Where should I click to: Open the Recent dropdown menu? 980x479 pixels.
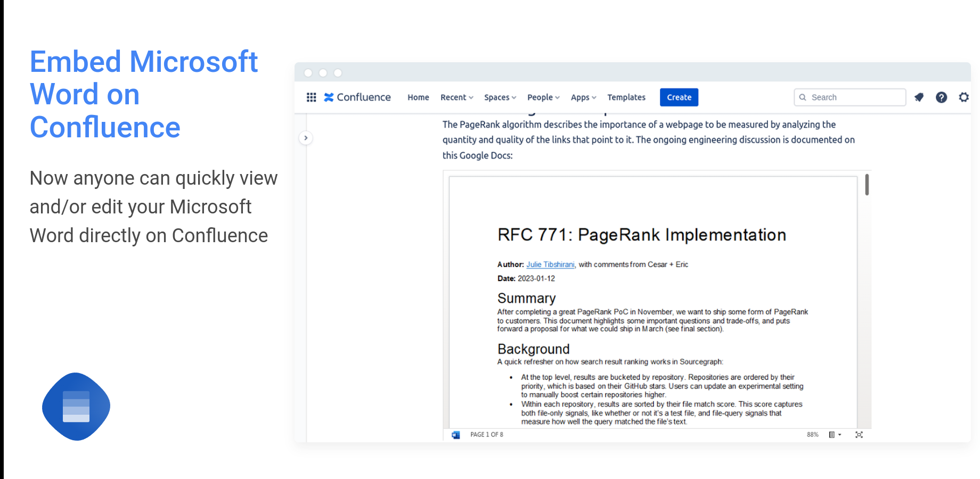coord(457,97)
